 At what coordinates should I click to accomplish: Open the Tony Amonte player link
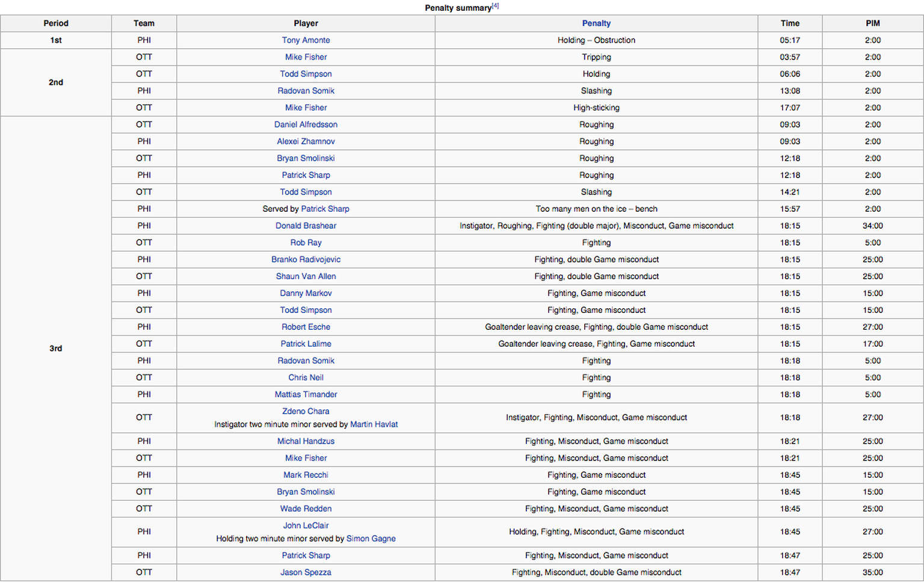pos(306,40)
